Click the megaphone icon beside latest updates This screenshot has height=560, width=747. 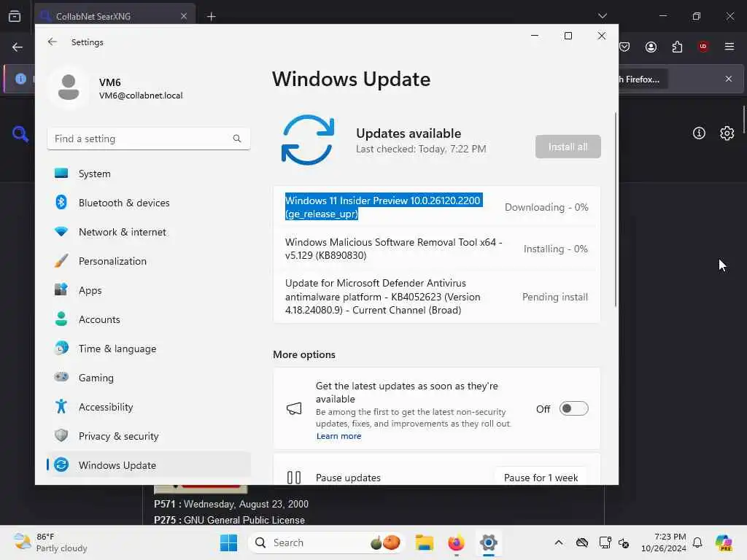[294, 408]
